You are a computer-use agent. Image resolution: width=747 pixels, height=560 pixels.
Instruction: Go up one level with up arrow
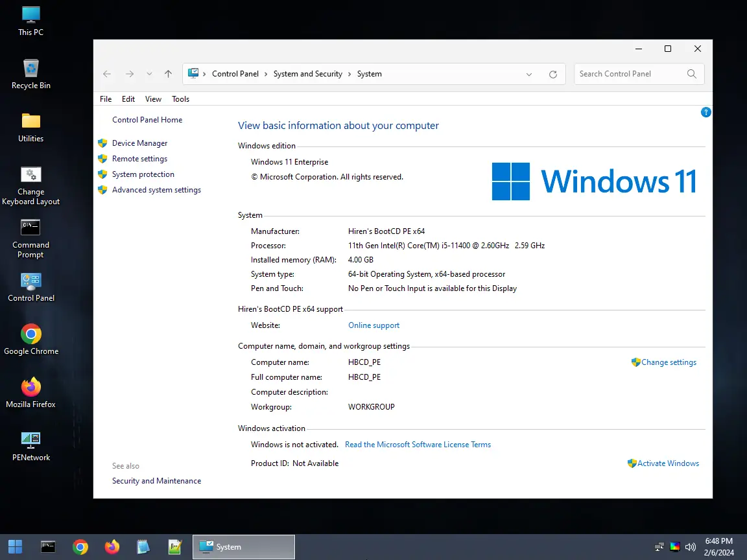168,74
